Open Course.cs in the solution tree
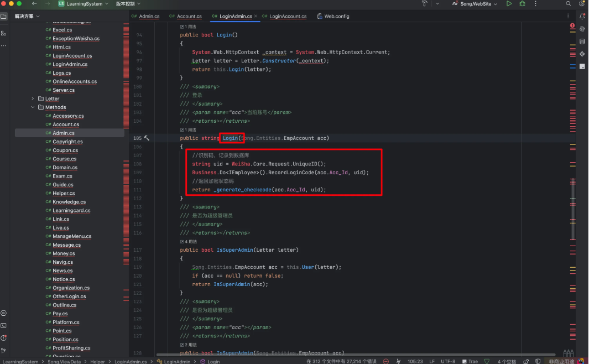The width and height of the screenshot is (589, 364). [x=64, y=159]
